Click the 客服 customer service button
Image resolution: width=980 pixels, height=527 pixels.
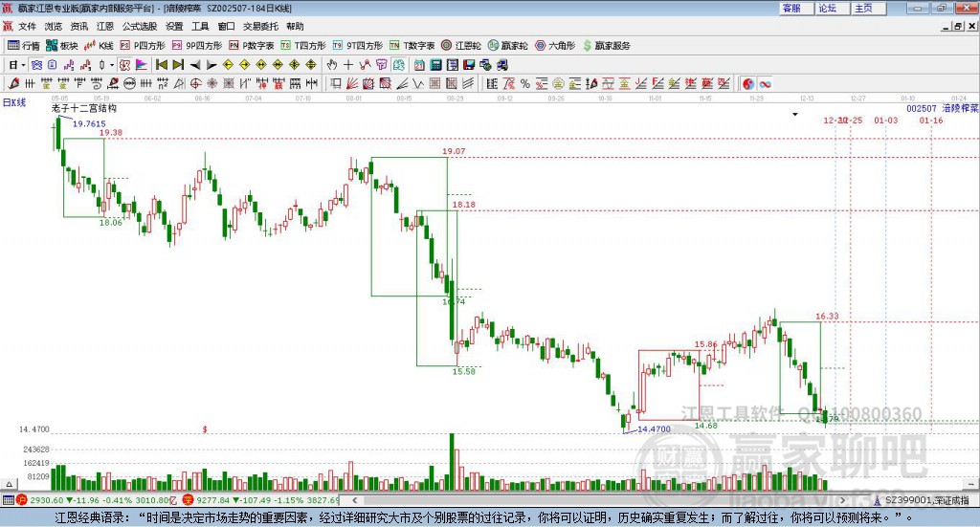point(796,8)
